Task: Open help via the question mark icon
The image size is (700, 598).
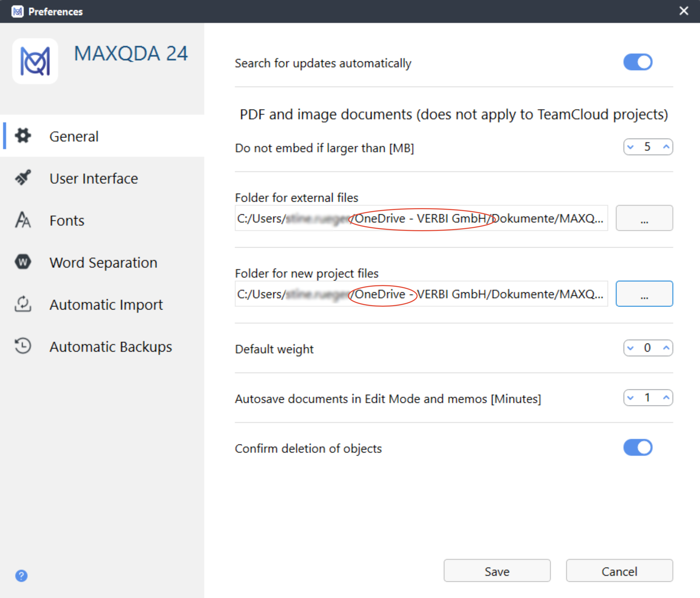Action: [21, 576]
